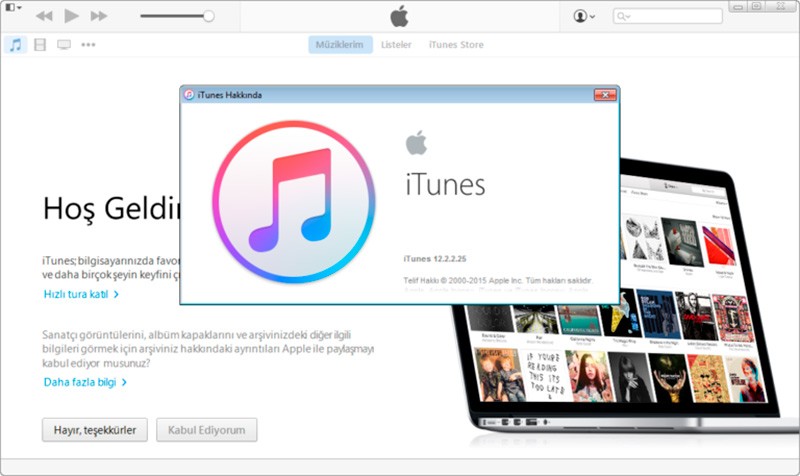Viewport: 800px width, 476px height.
Task: Switch to the Movies library icon
Action: [x=40, y=45]
